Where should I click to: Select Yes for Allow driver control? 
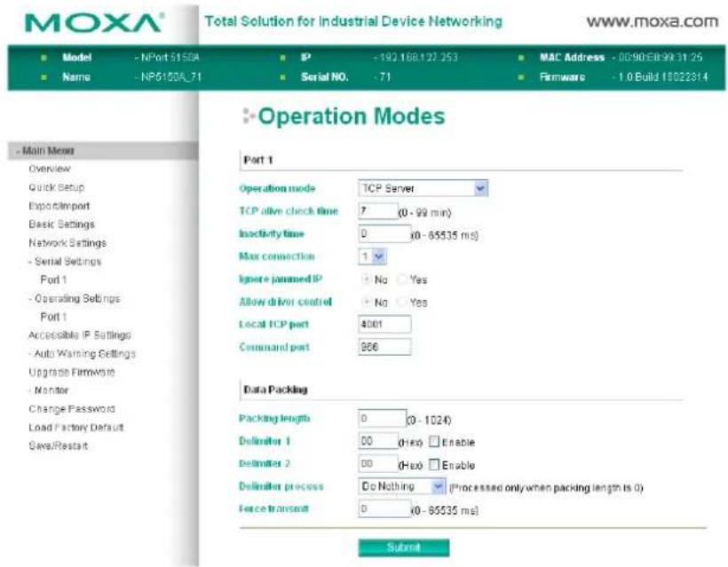click(402, 302)
